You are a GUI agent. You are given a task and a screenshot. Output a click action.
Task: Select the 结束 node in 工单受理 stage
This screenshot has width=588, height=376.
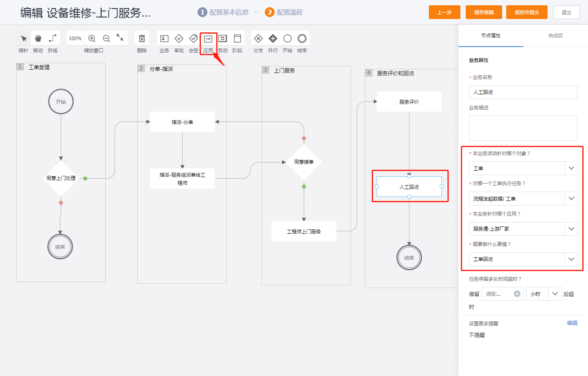60,247
